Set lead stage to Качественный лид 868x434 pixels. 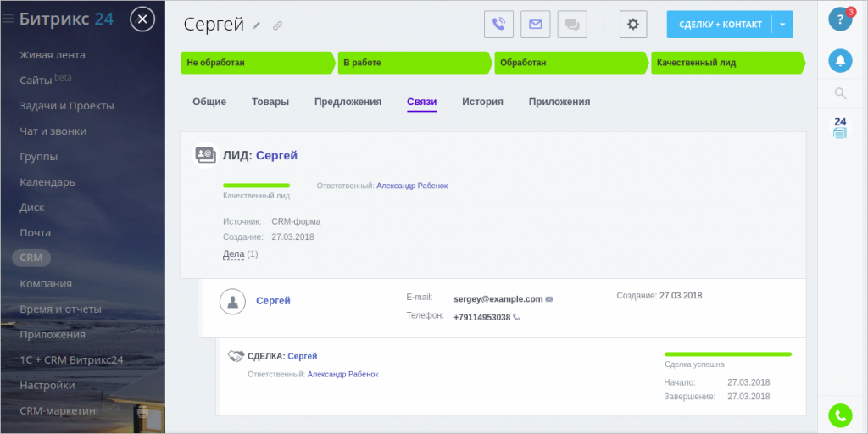point(728,63)
